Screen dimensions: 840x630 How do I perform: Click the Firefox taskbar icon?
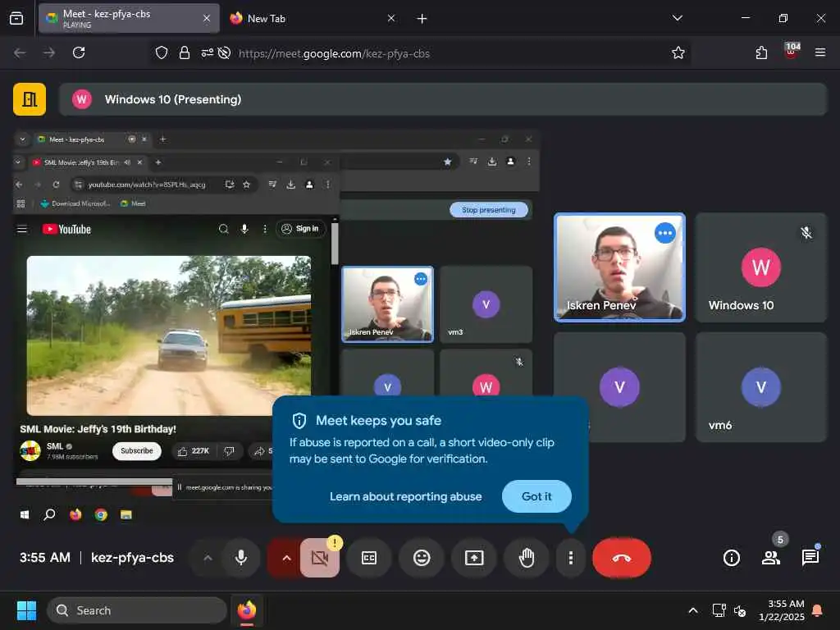[246, 610]
